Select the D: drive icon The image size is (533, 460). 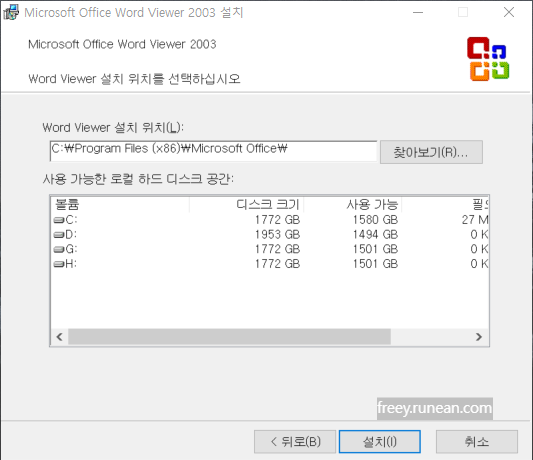click(x=59, y=235)
